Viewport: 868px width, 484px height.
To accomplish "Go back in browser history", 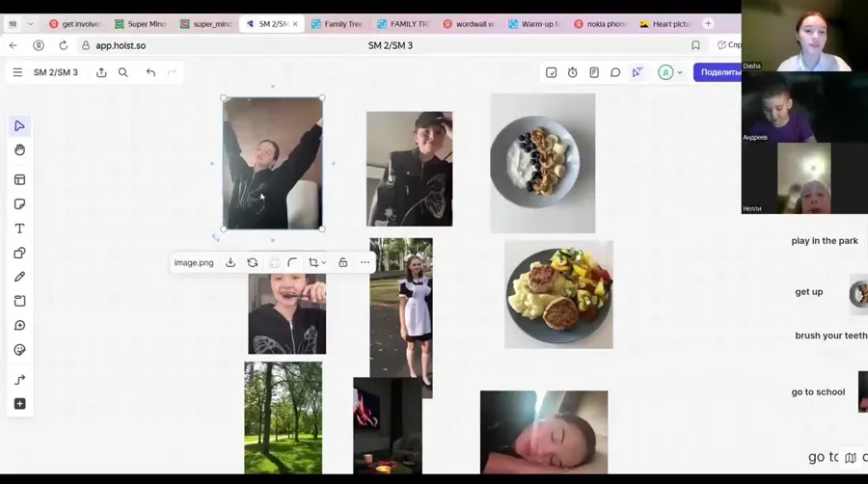I will click(x=14, y=45).
